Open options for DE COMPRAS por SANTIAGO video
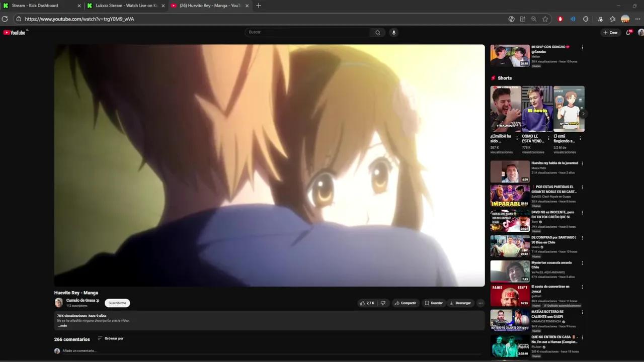 click(582, 238)
